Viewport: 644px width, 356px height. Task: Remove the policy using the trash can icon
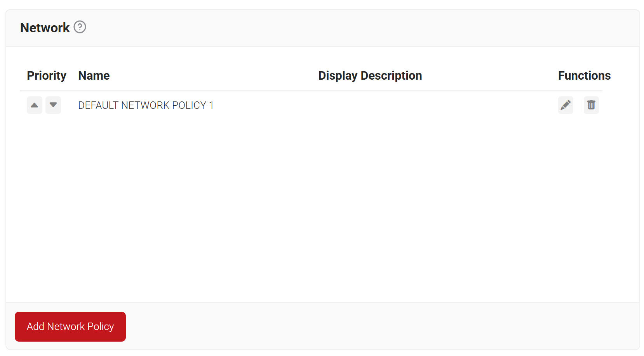point(591,105)
